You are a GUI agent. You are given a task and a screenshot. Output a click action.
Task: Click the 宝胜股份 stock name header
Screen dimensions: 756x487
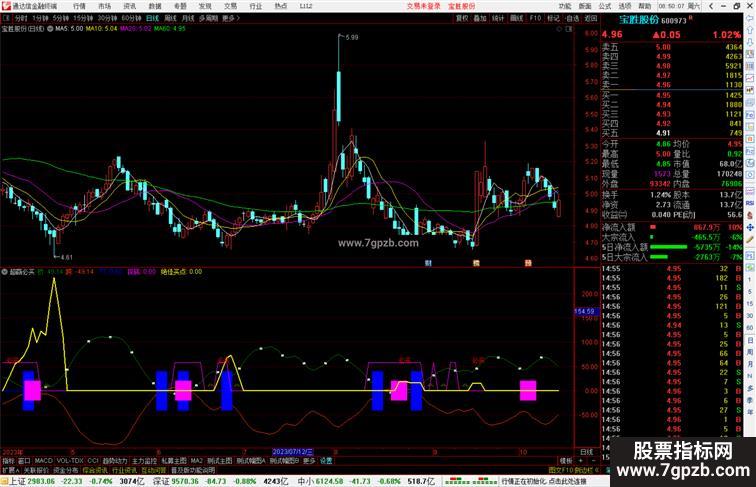click(639, 20)
